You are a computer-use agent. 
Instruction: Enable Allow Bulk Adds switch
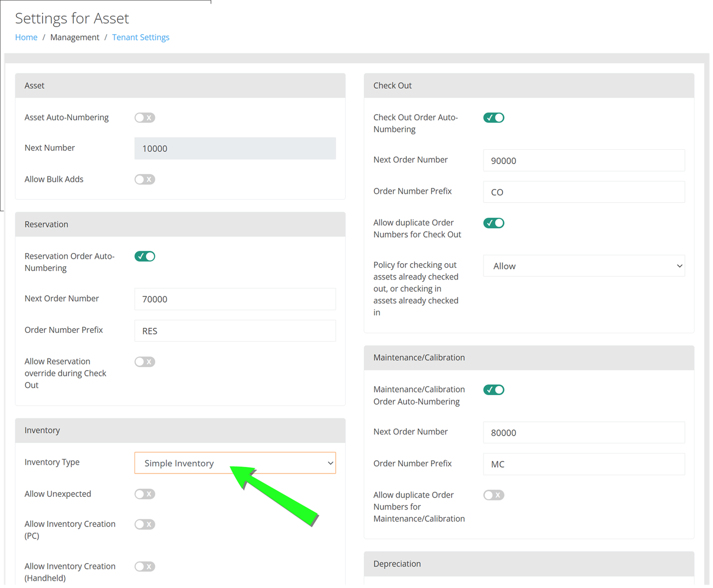pos(145,179)
